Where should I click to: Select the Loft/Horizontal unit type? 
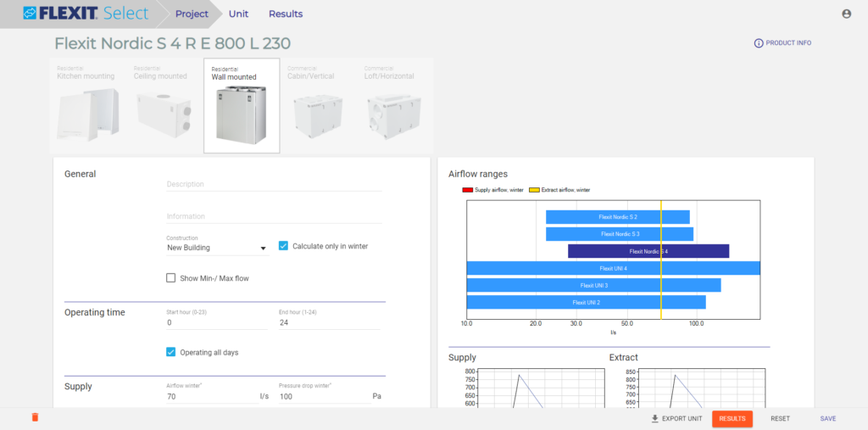(x=395, y=105)
